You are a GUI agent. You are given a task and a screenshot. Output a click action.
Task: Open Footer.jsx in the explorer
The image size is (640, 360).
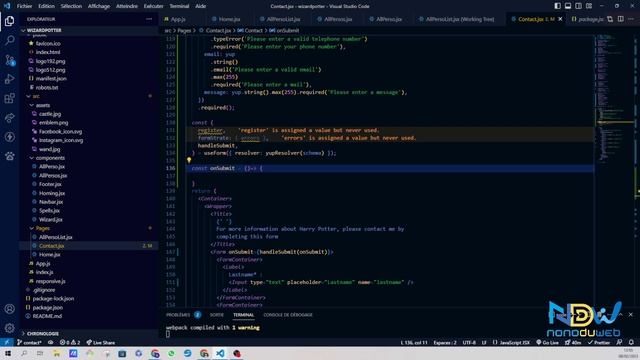click(x=50, y=184)
